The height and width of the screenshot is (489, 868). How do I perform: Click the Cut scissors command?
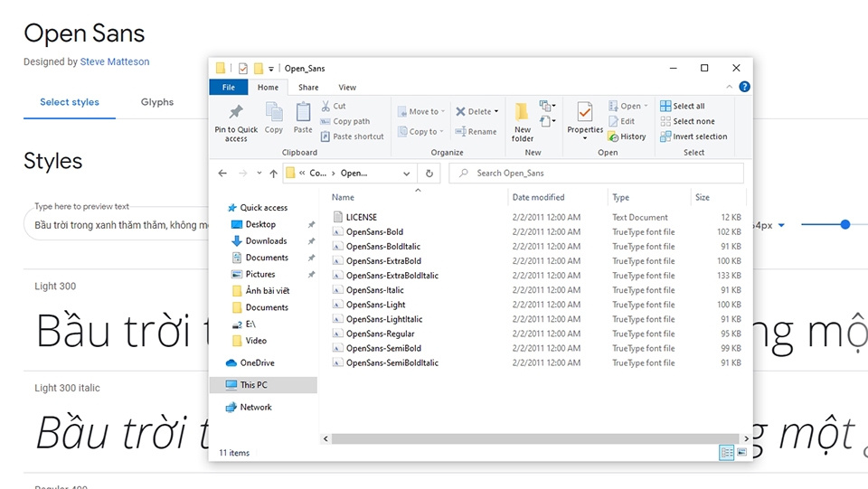(x=334, y=106)
